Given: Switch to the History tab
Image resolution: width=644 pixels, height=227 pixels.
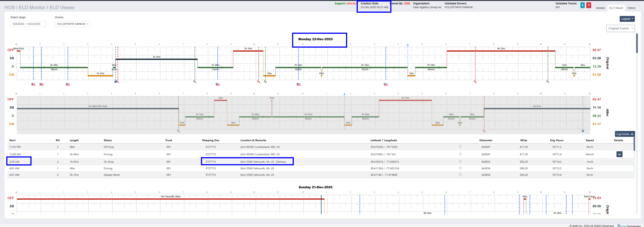Looking at the screenshot, I should (x=631, y=8).
